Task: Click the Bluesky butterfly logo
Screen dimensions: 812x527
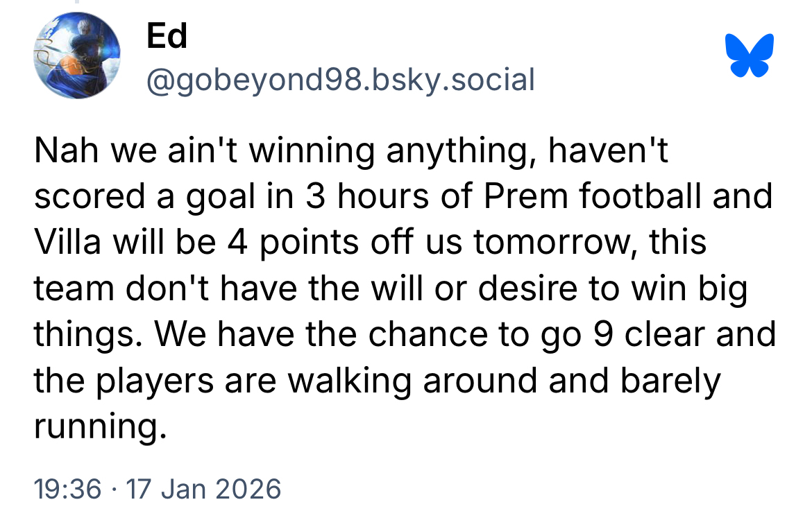Action: (749, 55)
